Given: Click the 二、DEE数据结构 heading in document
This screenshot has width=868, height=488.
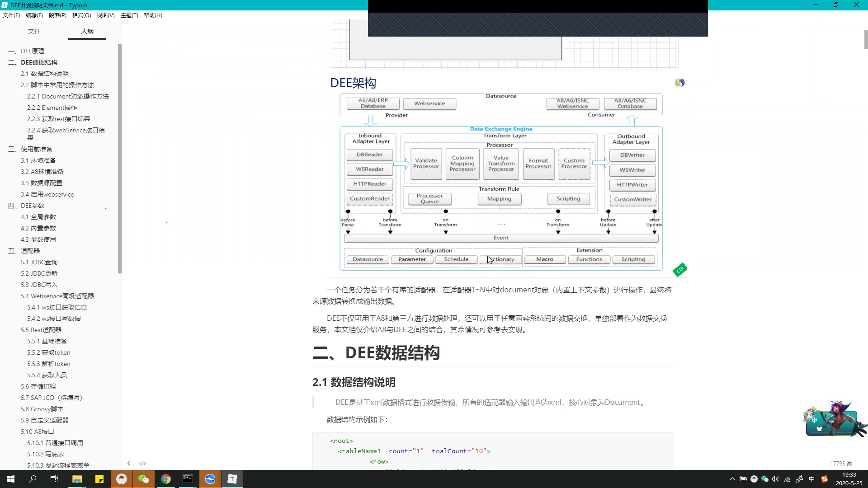Looking at the screenshot, I should [x=376, y=352].
